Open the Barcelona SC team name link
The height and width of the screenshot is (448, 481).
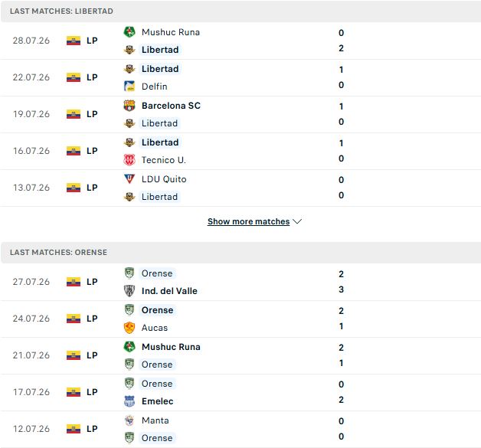[x=171, y=106]
